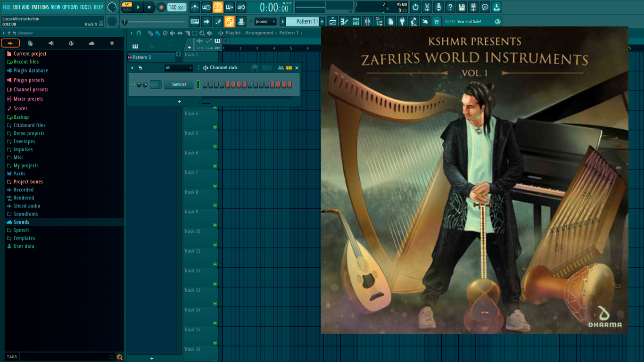This screenshot has width=644, height=362.
Task: Close the Channel rack window
Action: point(297,68)
